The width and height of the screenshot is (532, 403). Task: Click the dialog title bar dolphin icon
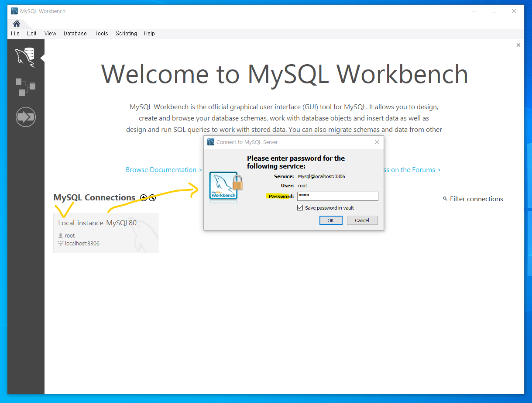(211, 142)
